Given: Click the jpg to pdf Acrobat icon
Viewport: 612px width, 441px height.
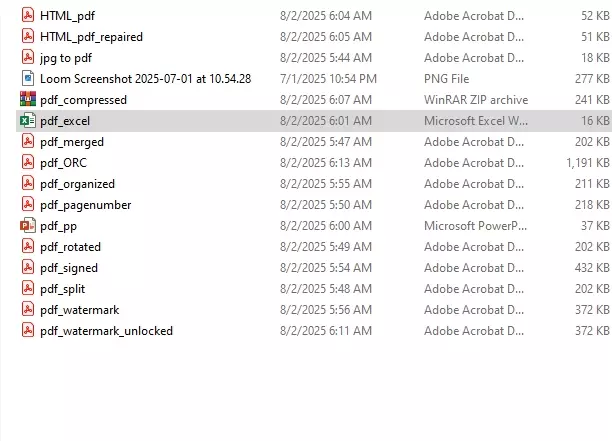Looking at the screenshot, I should tap(28, 58).
